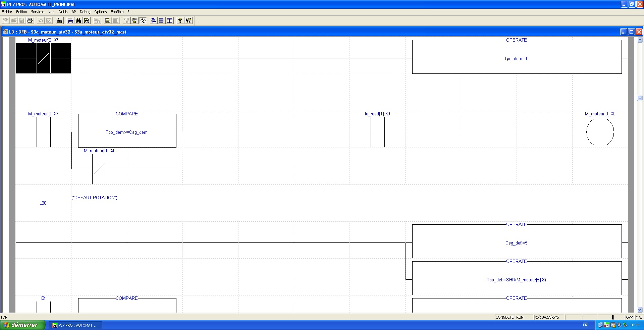This screenshot has height=330, width=644.
Task: Open the Fenêtre menu
Action: click(x=117, y=12)
